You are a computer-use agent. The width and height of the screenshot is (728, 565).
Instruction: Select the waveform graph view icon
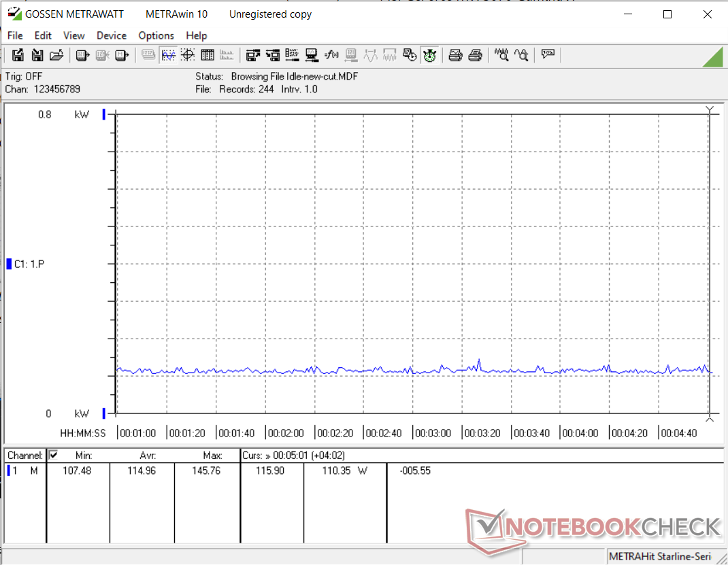point(168,55)
